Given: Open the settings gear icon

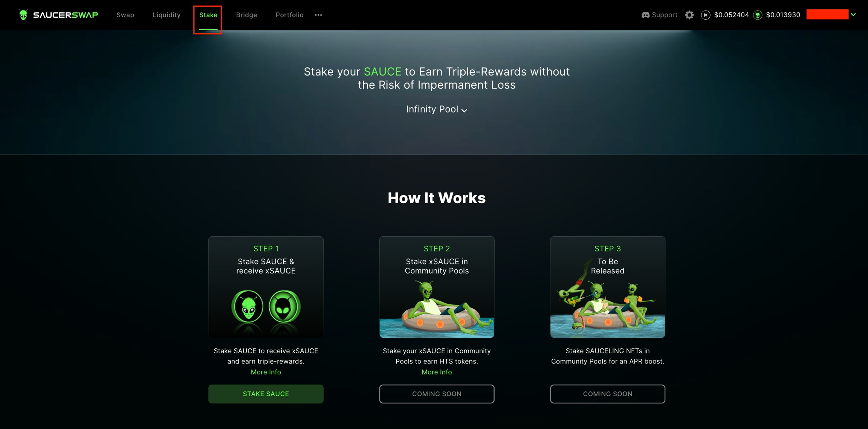Looking at the screenshot, I should pos(689,15).
